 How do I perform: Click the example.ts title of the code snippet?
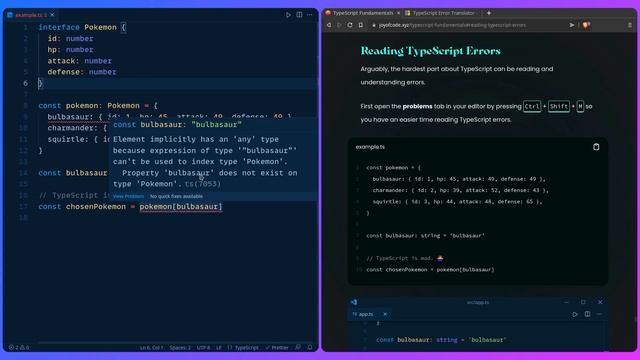pos(370,147)
